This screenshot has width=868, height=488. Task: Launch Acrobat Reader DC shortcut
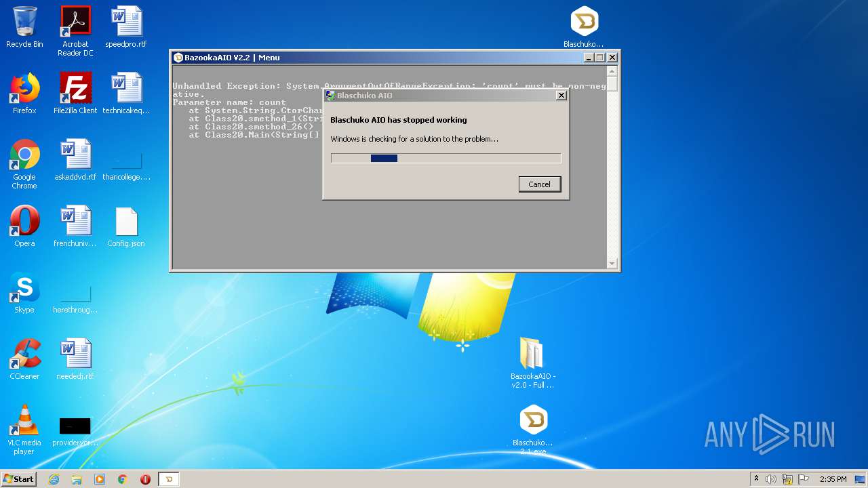(x=75, y=30)
